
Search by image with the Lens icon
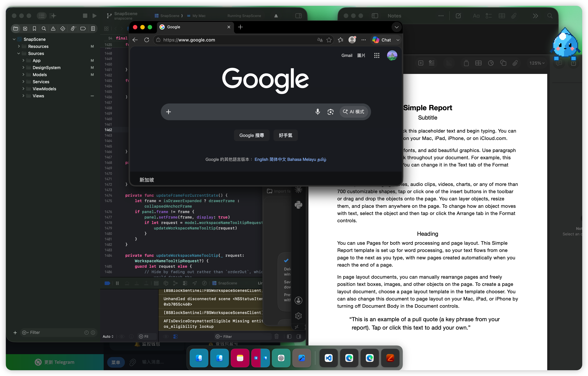330,112
